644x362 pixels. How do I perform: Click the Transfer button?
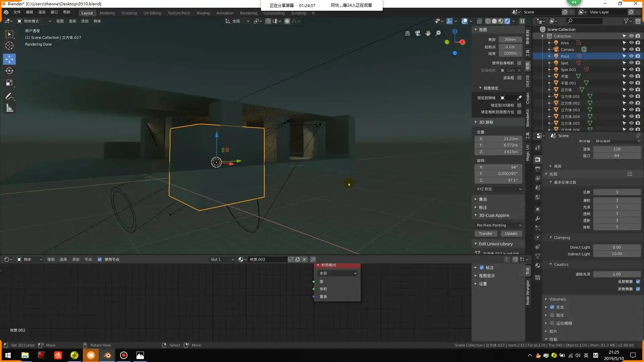tap(485, 234)
